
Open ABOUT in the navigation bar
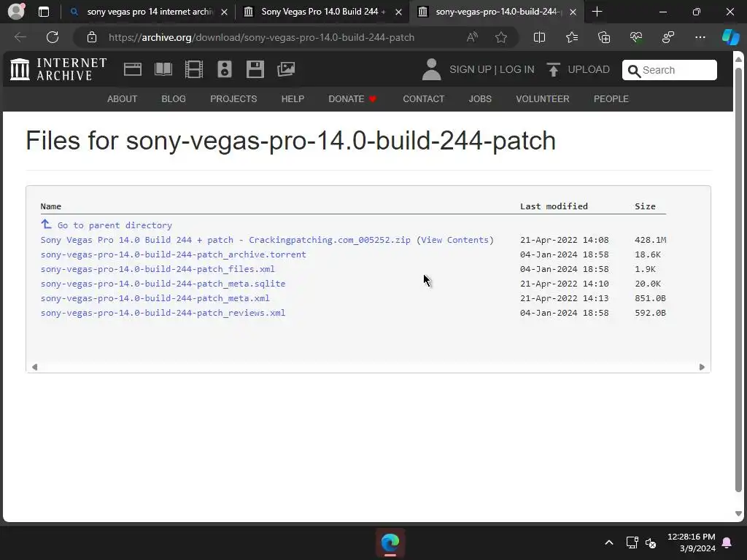point(122,98)
